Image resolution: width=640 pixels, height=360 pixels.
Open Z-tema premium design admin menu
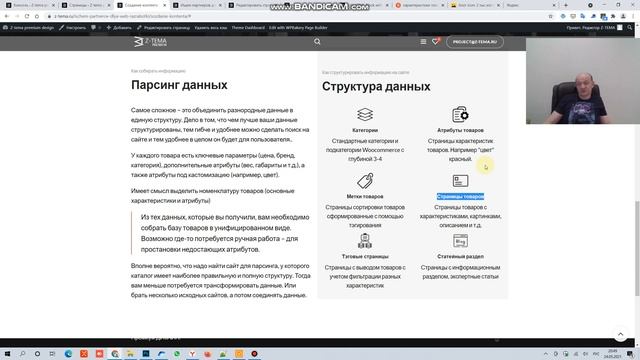point(28,28)
